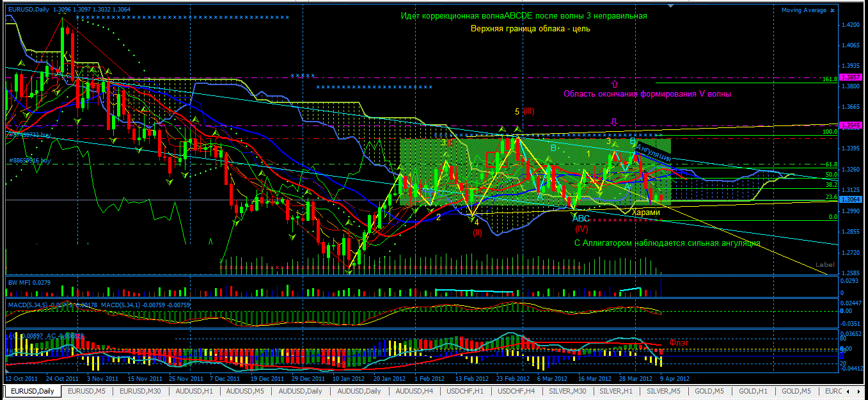The height and width of the screenshot is (400, 868).
Task: Click the '9 Apr 2012' date label
Action: (674, 378)
